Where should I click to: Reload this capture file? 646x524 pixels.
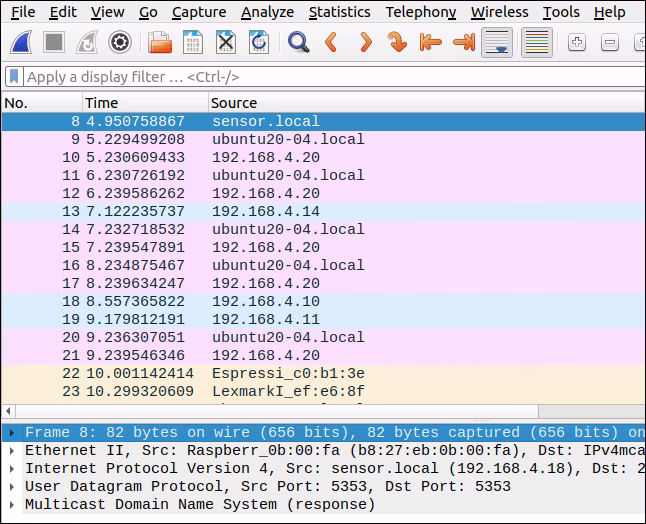pos(259,42)
